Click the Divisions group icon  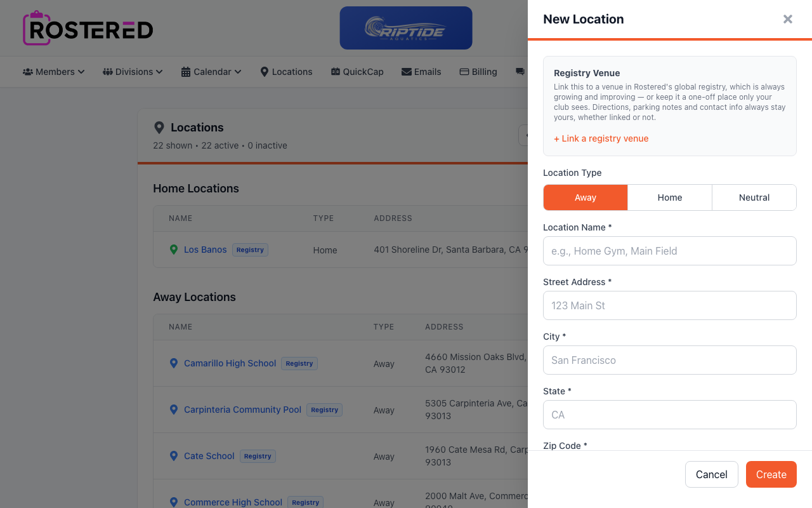point(108,72)
